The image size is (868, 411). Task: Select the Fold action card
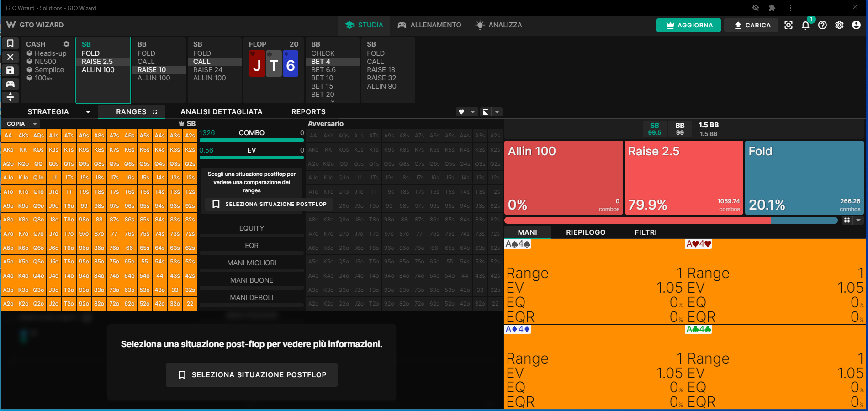tap(804, 177)
